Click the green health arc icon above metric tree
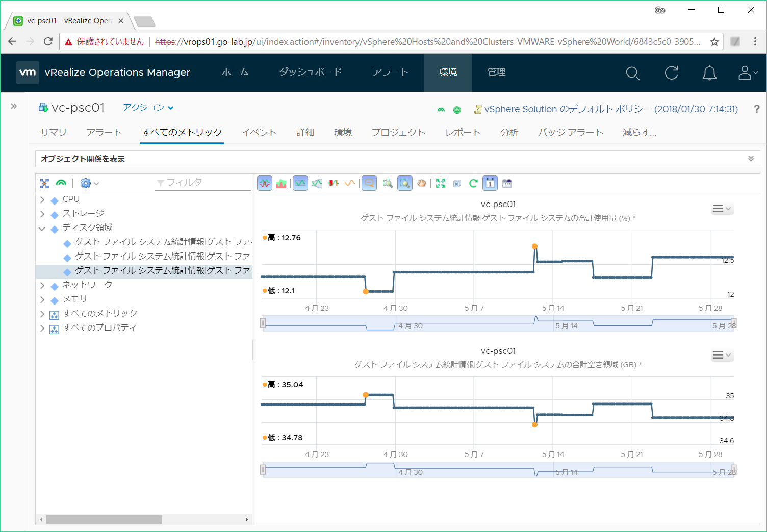 (x=61, y=183)
